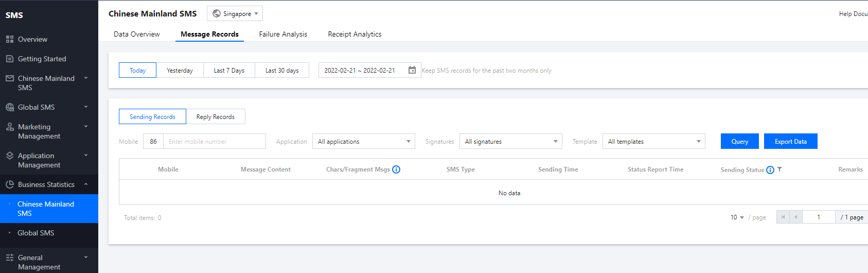The height and width of the screenshot is (273, 868).
Task: Switch to Reply Records view
Action: tap(215, 117)
